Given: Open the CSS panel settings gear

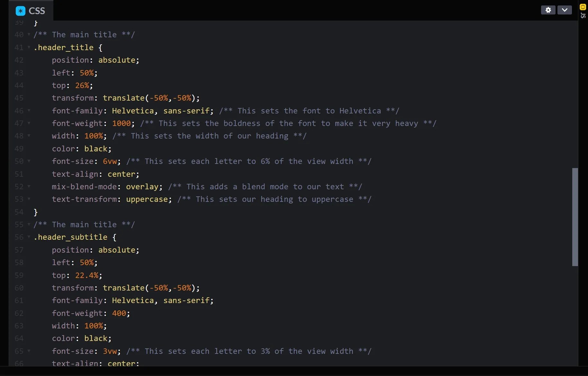Looking at the screenshot, I should 548,10.
